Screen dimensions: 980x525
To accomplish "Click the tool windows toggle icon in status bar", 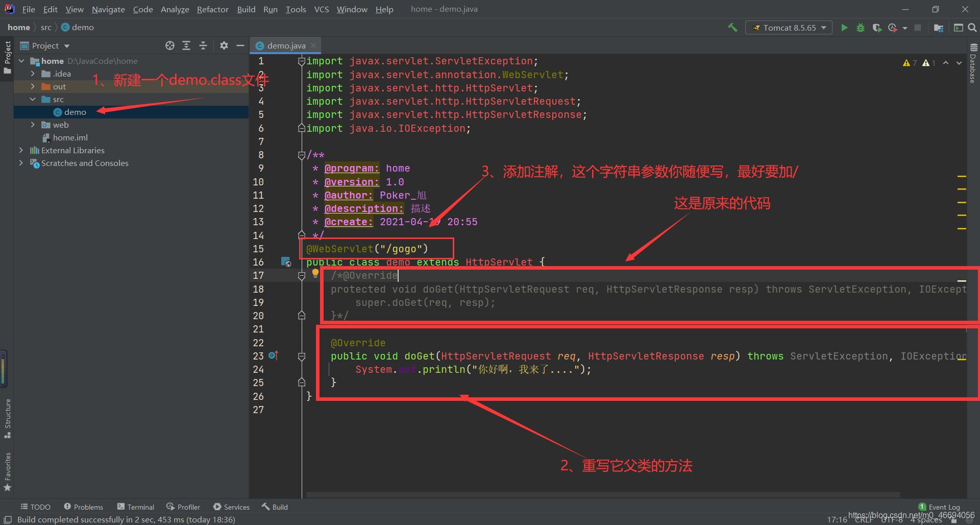I will 8,519.
